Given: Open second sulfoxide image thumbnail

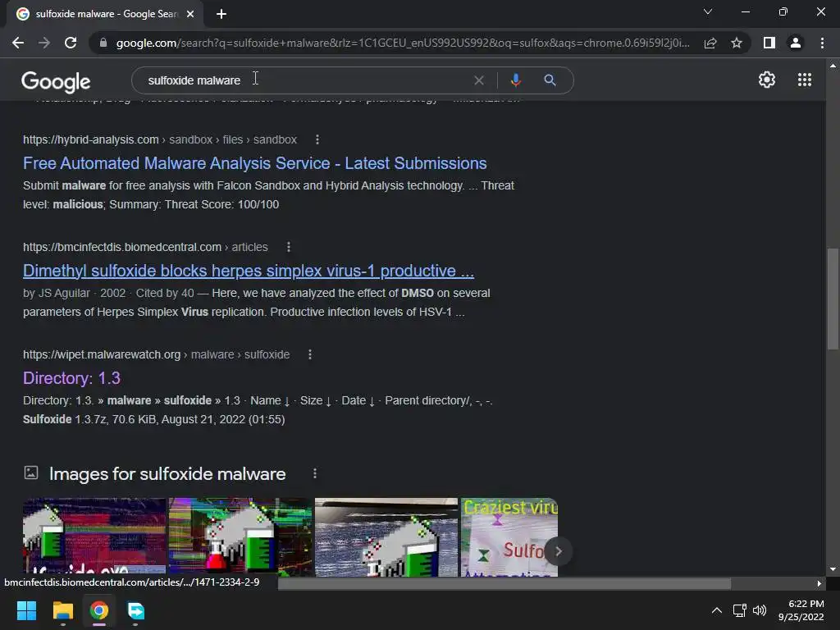Looking at the screenshot, I should (240, 537).
